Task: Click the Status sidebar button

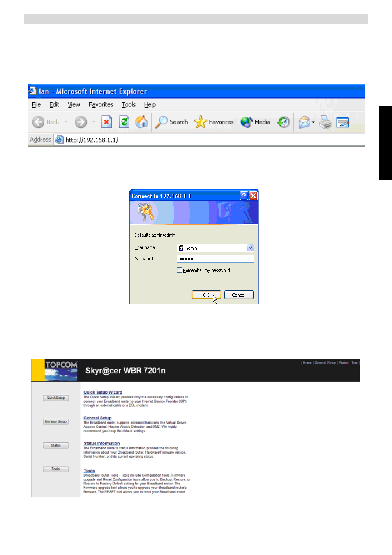Action: pos(56,445)
